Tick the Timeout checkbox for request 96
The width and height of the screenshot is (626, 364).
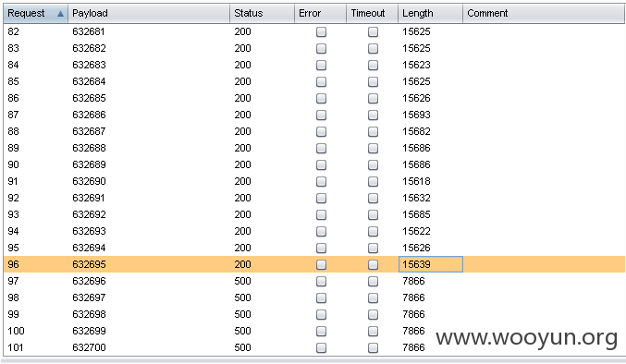(x=373, y=264)
